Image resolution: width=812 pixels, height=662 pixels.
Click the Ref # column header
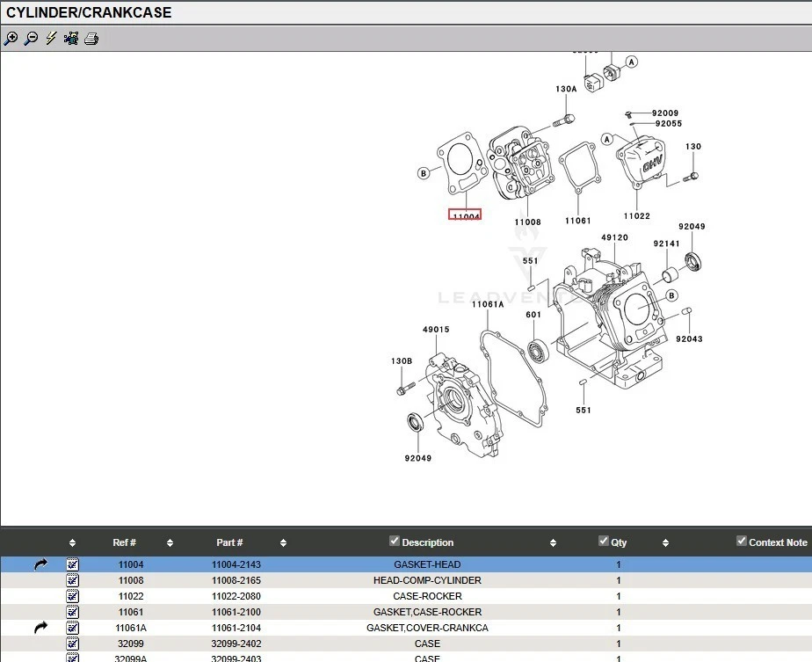coord(124,542)
